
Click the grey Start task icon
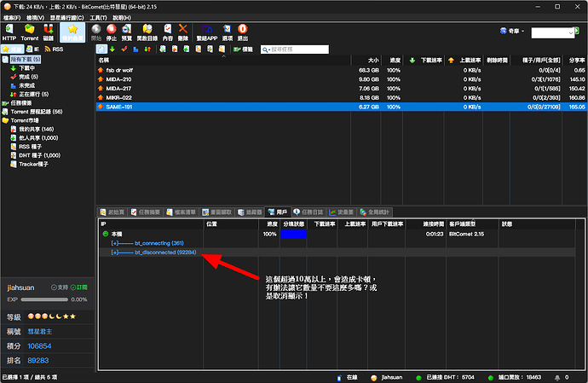tap(96, 32)
